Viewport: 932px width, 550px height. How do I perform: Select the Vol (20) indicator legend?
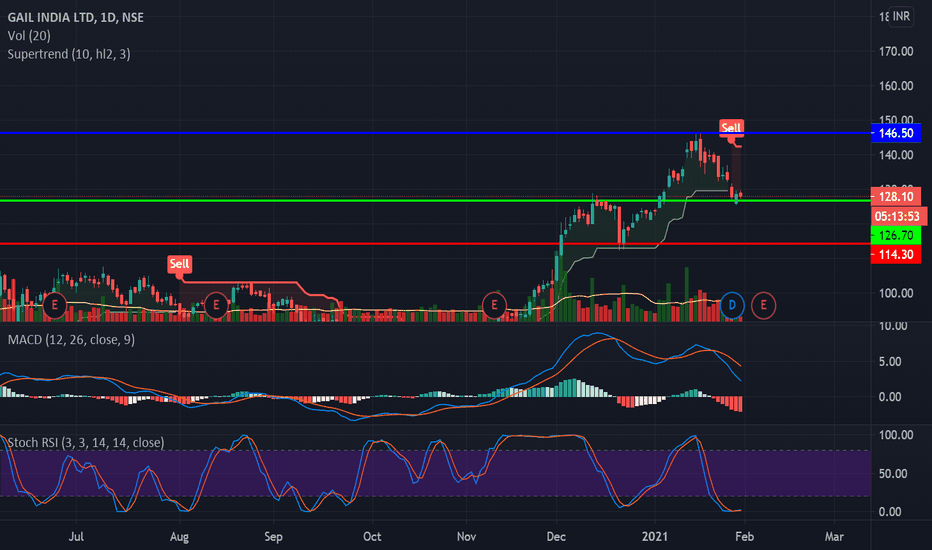29,36
